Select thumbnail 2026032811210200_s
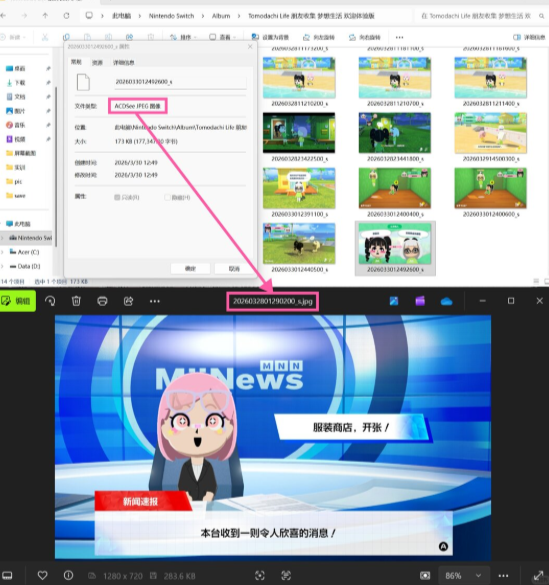The width and height of the screenshot is (549, 585). click(299, 82)
